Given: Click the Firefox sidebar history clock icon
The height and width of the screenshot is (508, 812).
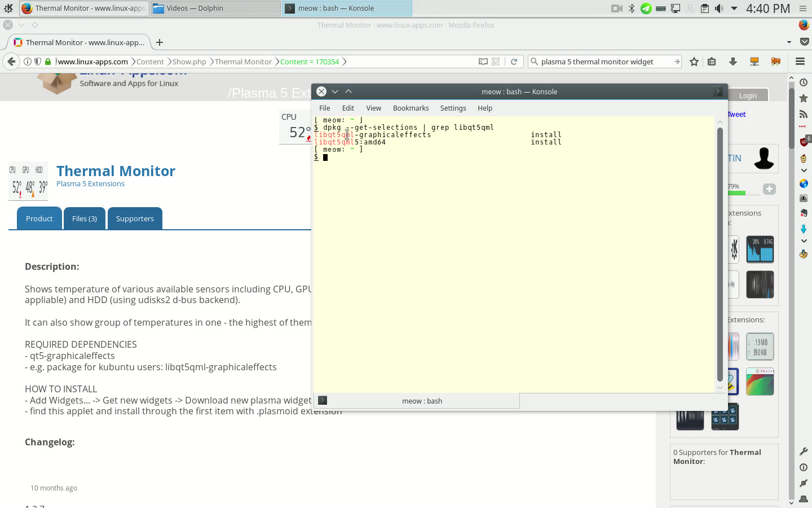Looking at the screenshot, I should (804, 82).
